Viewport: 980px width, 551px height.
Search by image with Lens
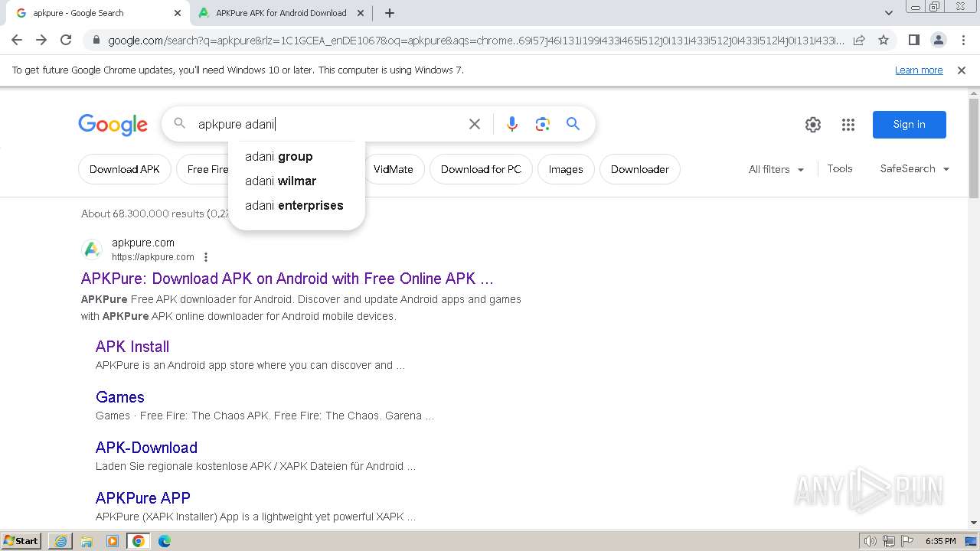pos(543,124)
